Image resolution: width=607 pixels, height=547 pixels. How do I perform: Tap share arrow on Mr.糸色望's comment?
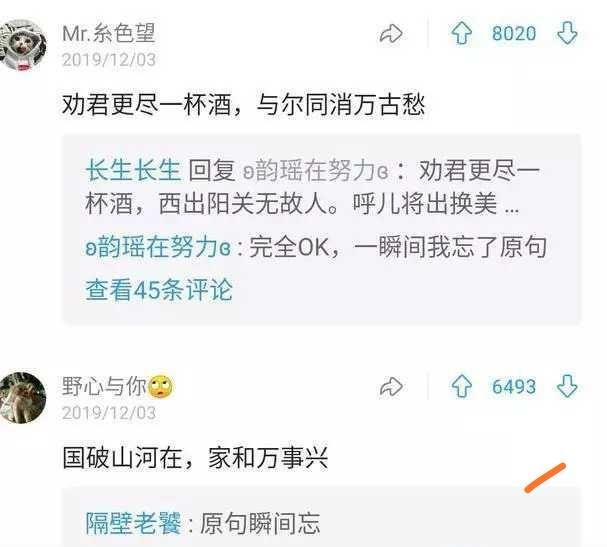[391, 34]
